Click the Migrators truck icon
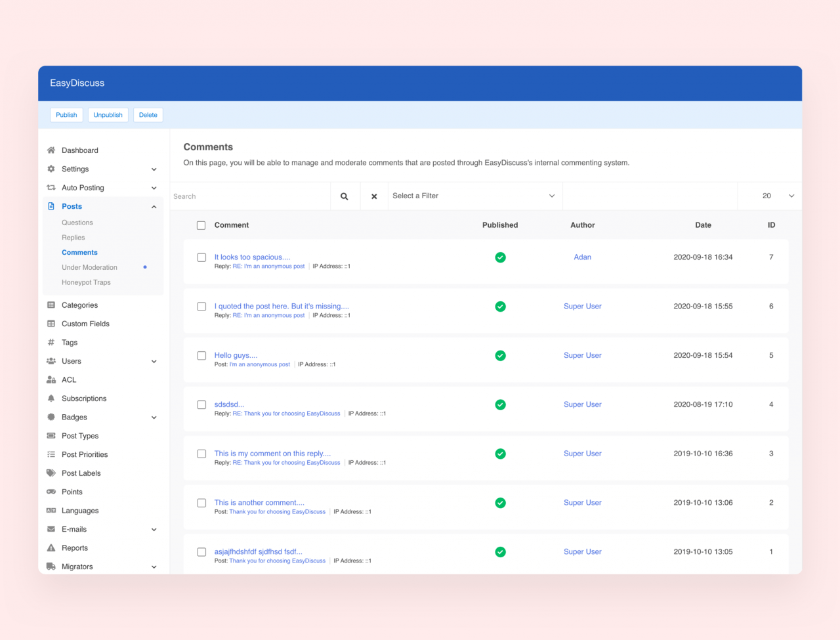The width and height of the screenshot is (840, 640). pyautogui.click(x=51, y=566)
